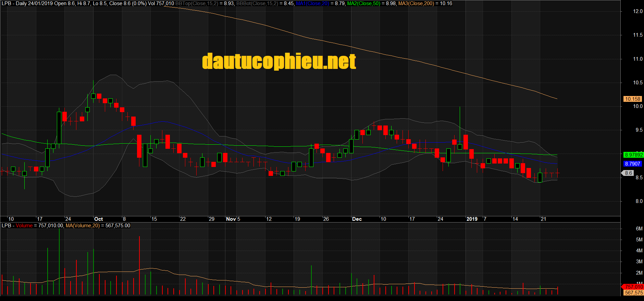Click the dautucophieu.net watermark text
The image size is (644, 301).
click(279, 62)
